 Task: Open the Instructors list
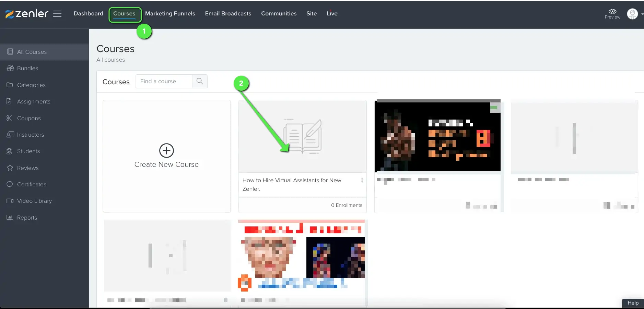click(x=30, y=135)
